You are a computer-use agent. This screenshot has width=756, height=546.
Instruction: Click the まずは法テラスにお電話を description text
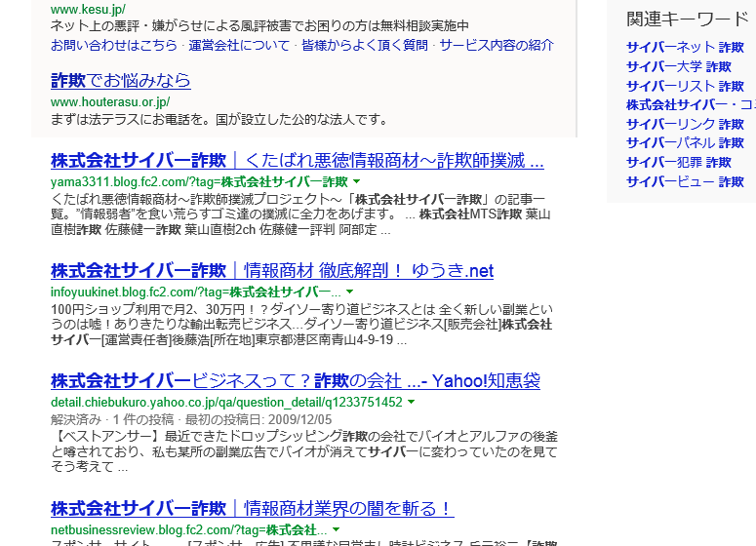point(219,119)
